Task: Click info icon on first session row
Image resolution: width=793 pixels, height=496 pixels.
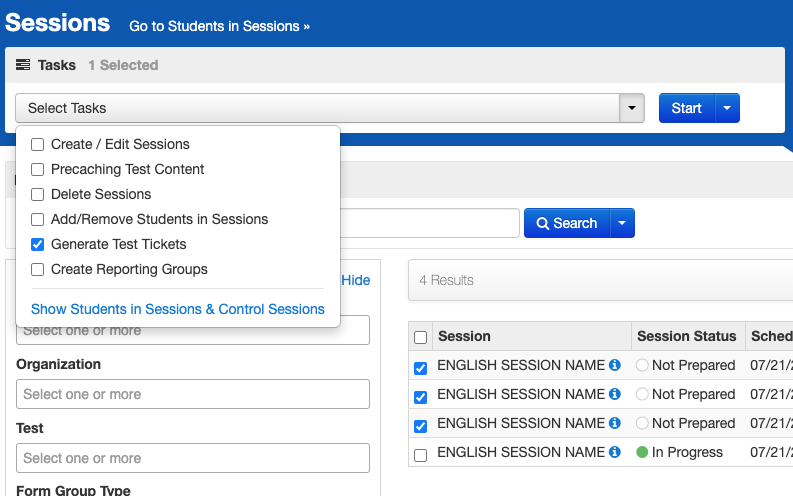Action: click(x=615, y=366)
